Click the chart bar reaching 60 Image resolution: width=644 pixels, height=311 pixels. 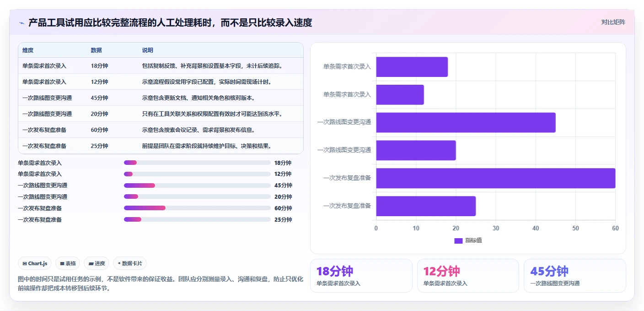click(x=495, y=178)
